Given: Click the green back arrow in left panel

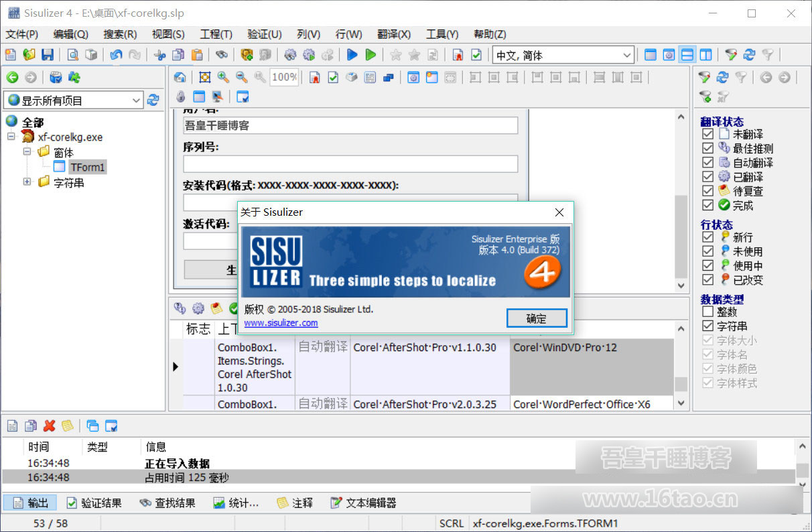Looking at the screenshot, I should pos(12,78).
